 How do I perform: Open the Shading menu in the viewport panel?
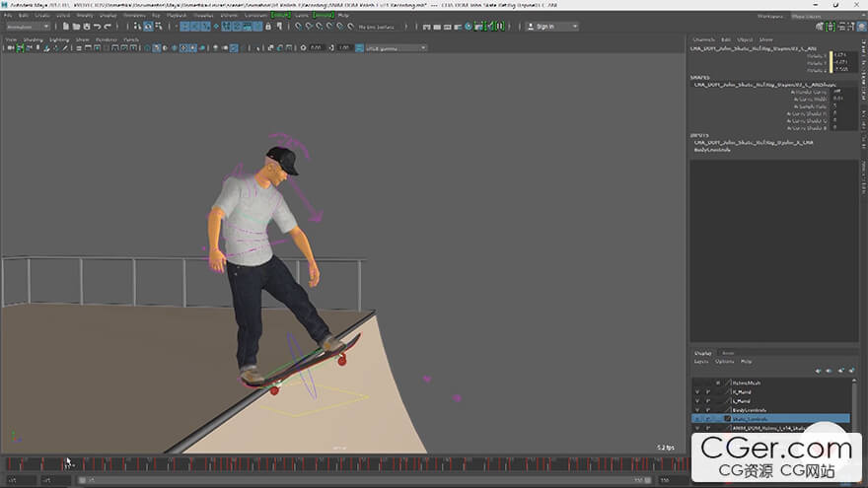33,39
